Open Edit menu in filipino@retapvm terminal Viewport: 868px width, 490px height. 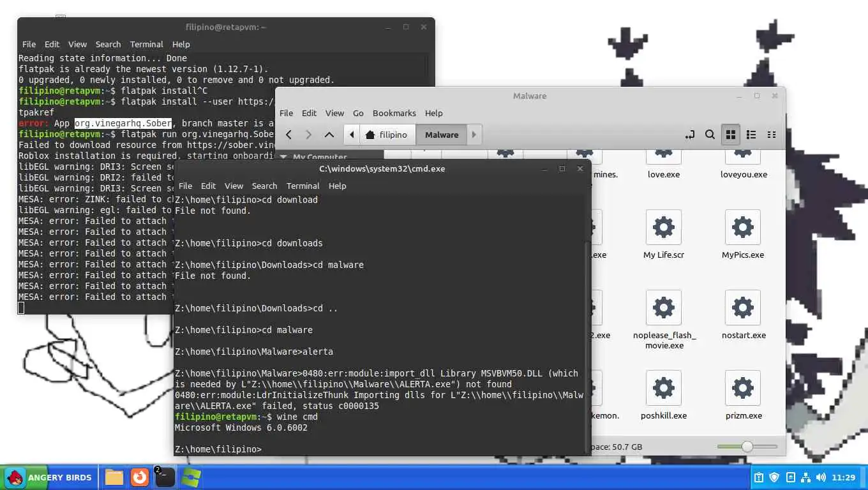(52, 44)
